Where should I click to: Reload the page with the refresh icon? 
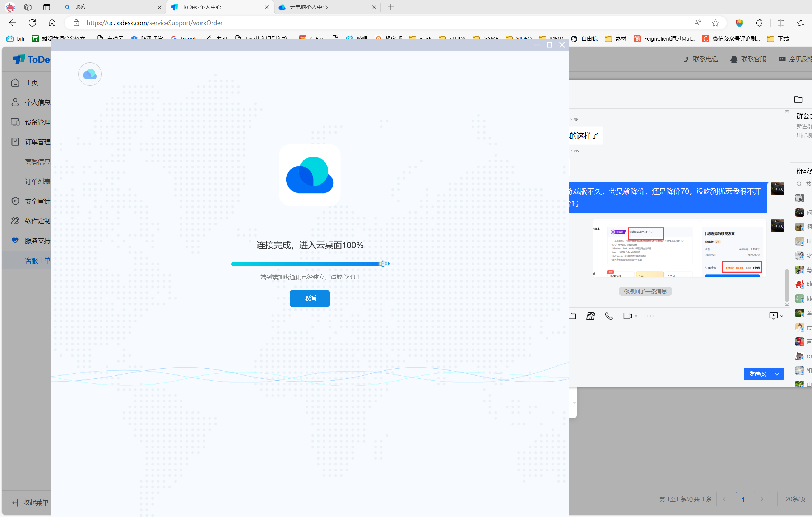pyautogui.click(x=32, y=23)
